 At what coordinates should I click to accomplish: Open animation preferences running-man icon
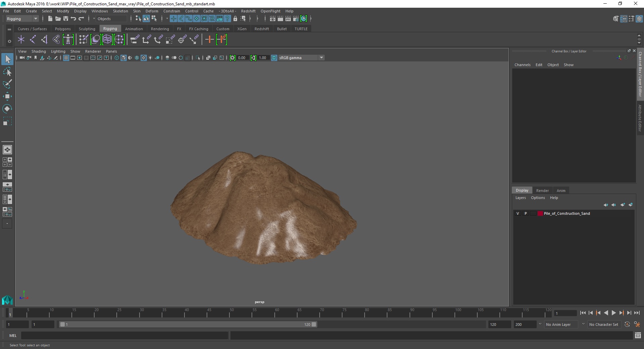(x=637, y=325)
